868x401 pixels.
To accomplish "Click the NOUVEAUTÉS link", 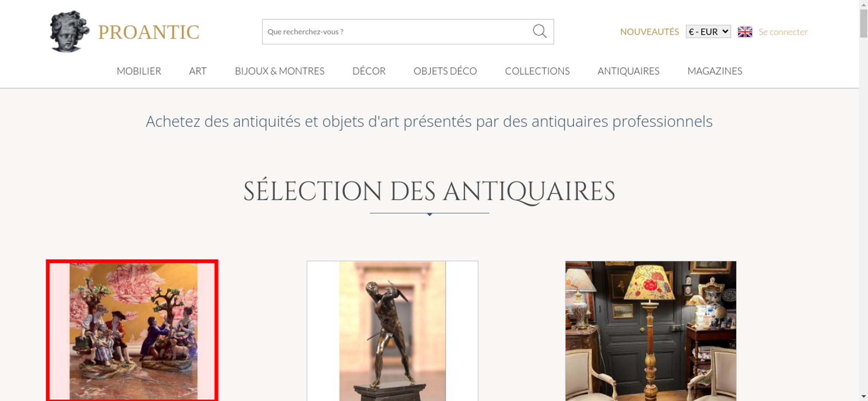I will [x=649, y=32].
